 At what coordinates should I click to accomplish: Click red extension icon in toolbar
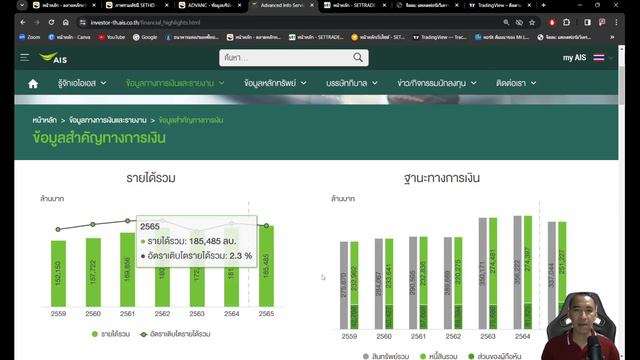tap(552, 22)
